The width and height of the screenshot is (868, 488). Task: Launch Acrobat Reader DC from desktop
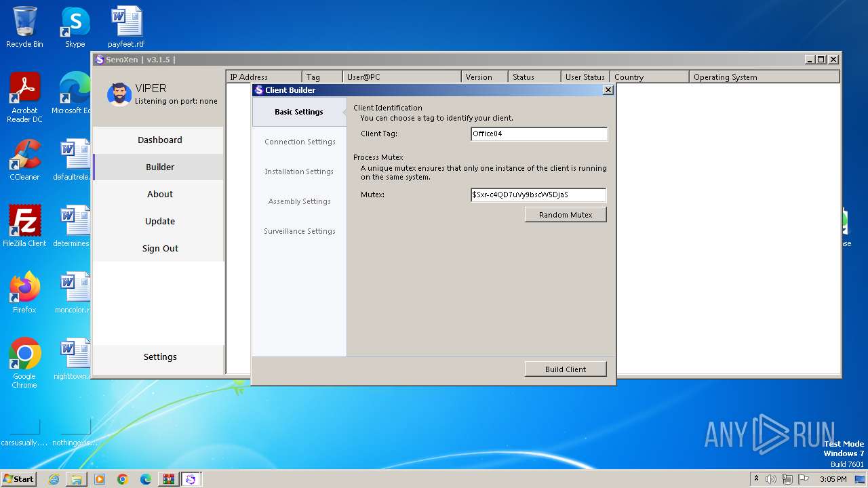coord(24,98)
